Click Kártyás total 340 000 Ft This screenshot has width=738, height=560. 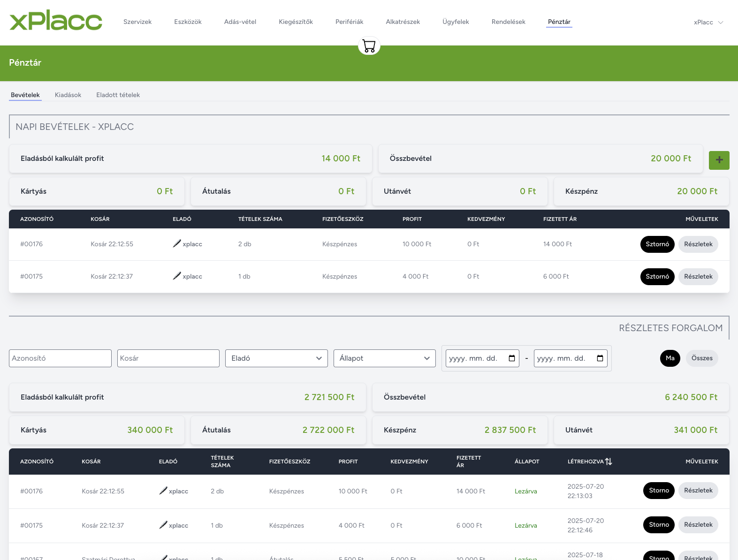(150, 430)
